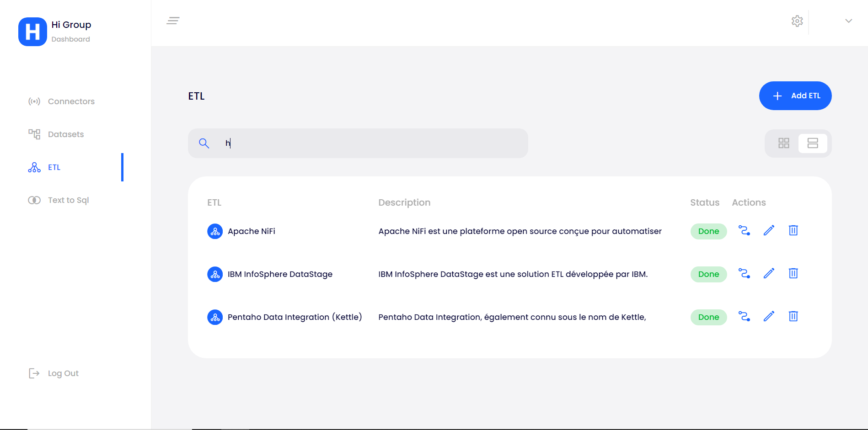The height and width of the screenshot is (430, 868).
Task: Select the Apache NiFi name text
Action: [252, 231]
